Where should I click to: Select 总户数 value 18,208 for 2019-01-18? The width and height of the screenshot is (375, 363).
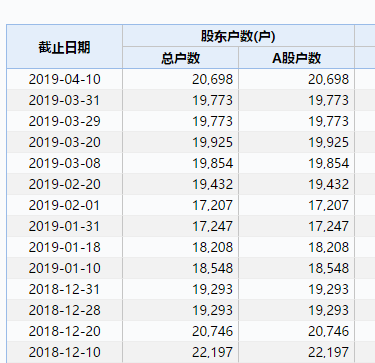213,247
